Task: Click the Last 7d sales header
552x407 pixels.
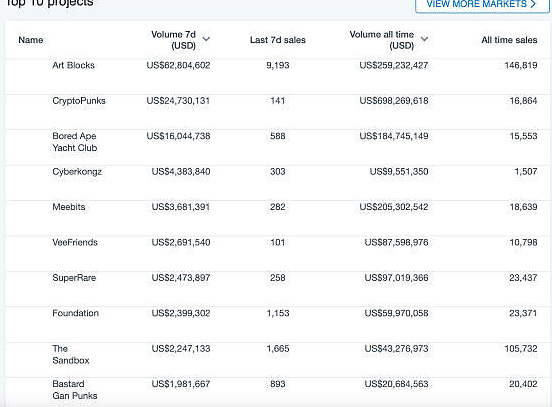Action: coord(278,40)
